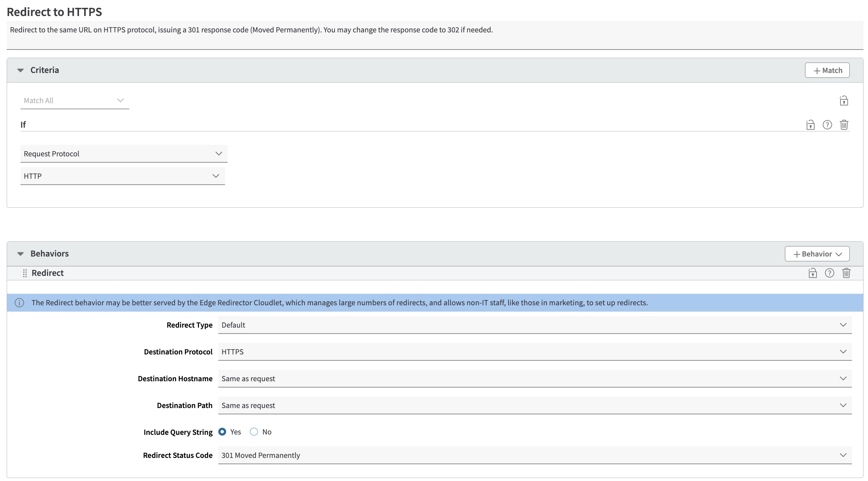The image size is (868, 481).
Task: Click the + Behavior button
Action: pos(817,254)
